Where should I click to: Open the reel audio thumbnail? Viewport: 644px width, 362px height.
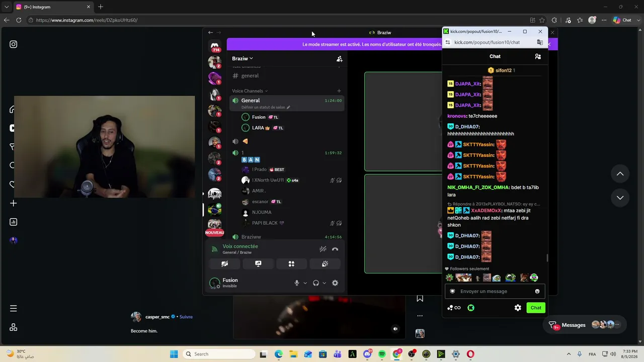pos(420,333)
